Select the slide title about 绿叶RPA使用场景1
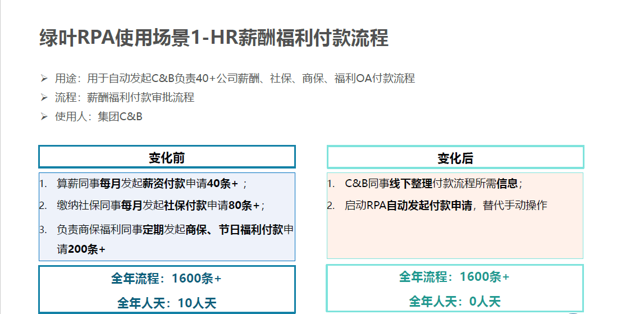The height and width of the screenshot is (314, 644). [x=213, y=38]
